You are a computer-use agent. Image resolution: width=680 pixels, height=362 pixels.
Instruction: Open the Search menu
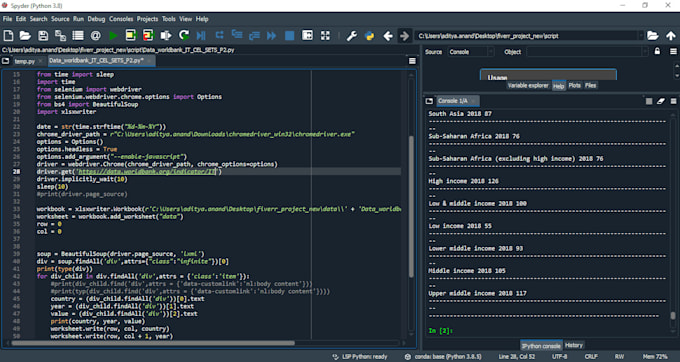click(x=39, y=19)
